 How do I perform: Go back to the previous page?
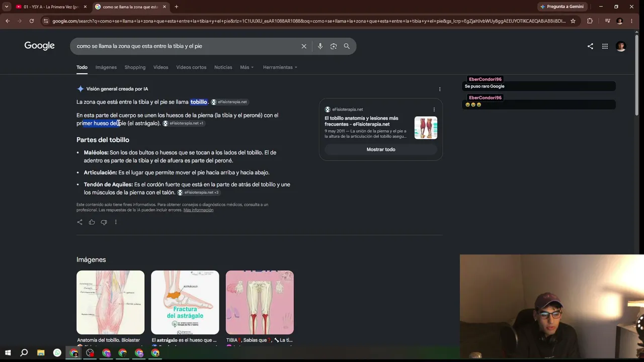click(8, 21)
